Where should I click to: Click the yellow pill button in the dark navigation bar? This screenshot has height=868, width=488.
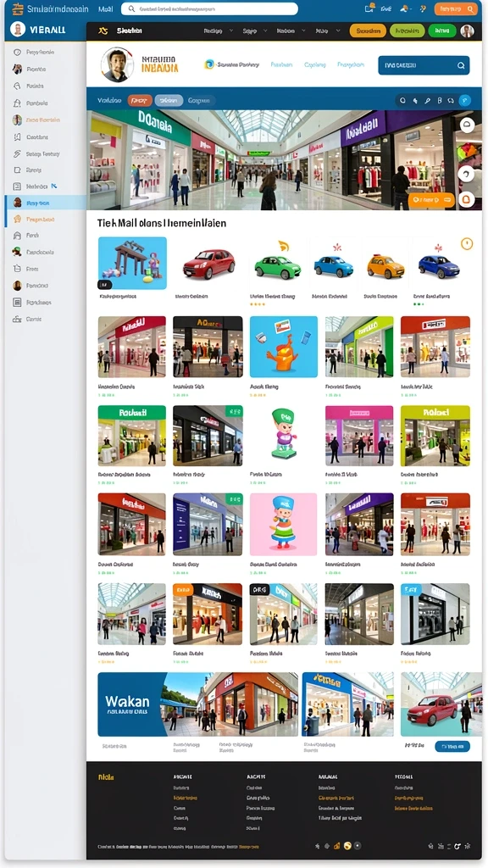[x=368, y=31]
